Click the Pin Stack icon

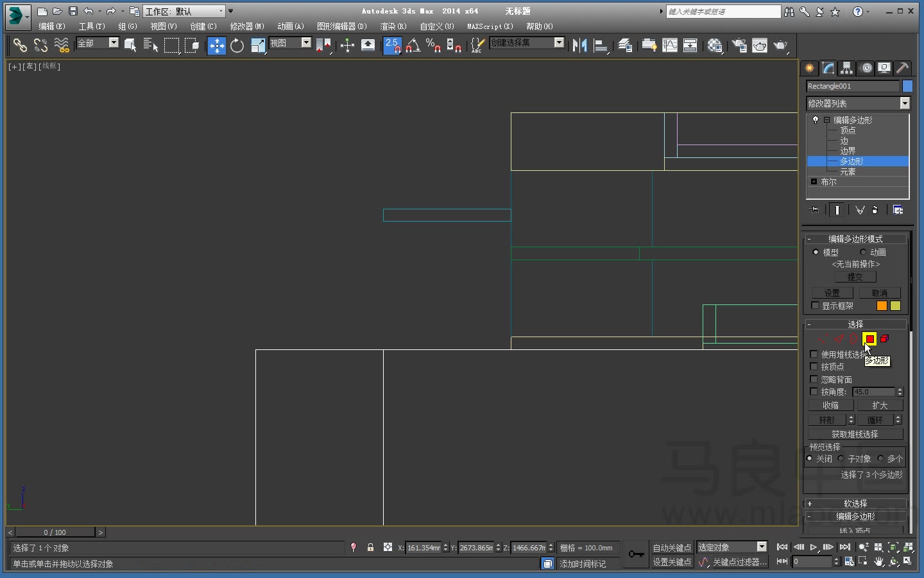pos(815,210)
